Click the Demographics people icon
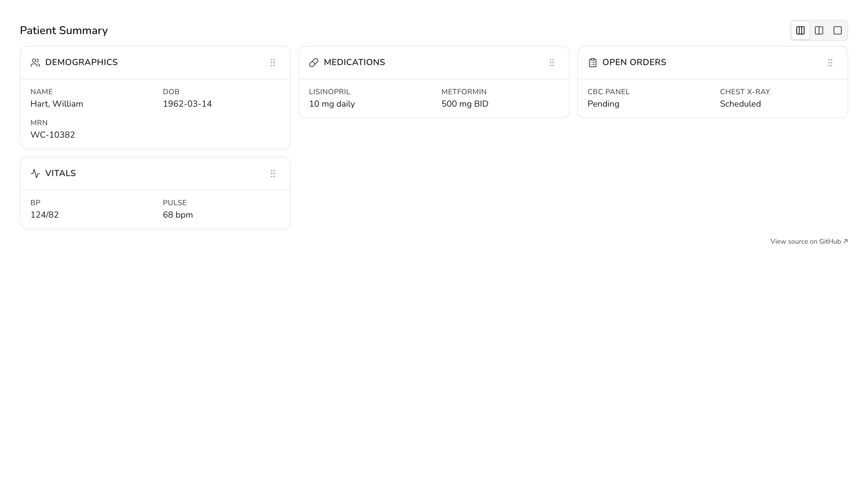This screenshot has width=868, height=496. 35,63
